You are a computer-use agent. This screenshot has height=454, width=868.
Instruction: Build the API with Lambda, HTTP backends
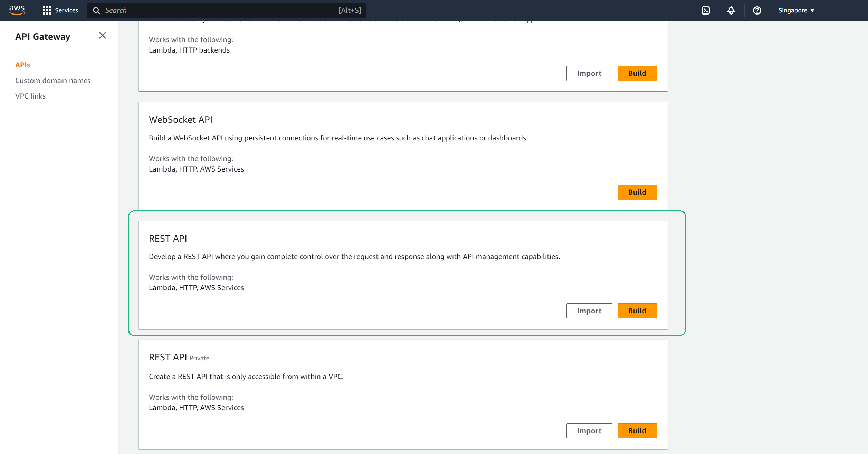(637, 73)
